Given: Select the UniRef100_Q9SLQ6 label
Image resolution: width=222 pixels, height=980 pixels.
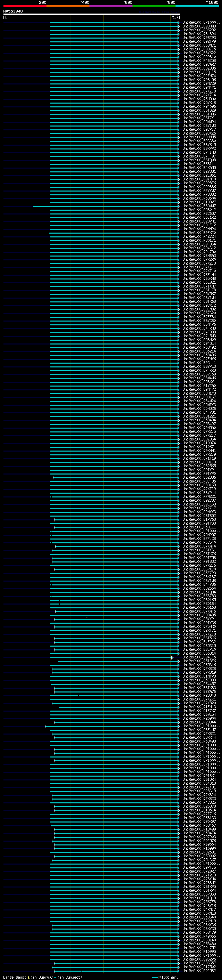Looking at the screenshot, I should (x=199, y=80).
